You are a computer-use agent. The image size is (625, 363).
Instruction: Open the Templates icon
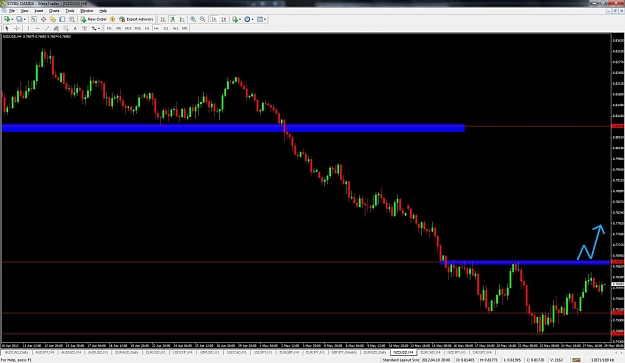pos(260,19)
